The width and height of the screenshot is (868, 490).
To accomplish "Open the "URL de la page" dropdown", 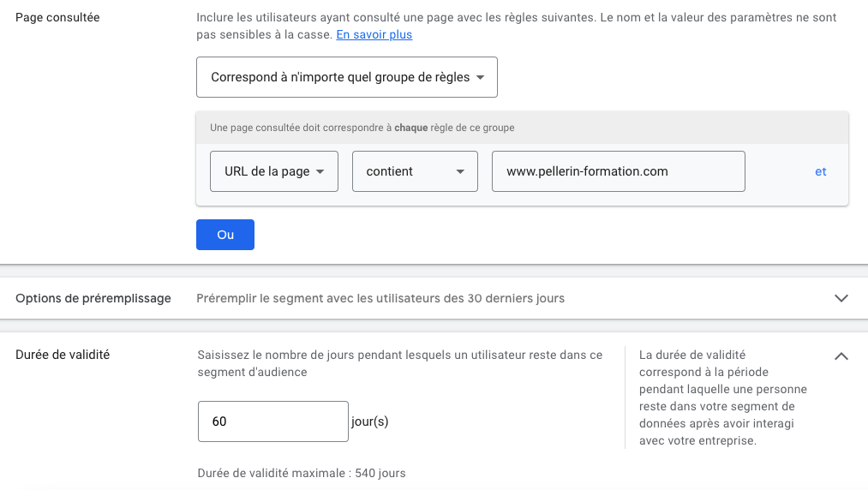I will coord(266,171).
